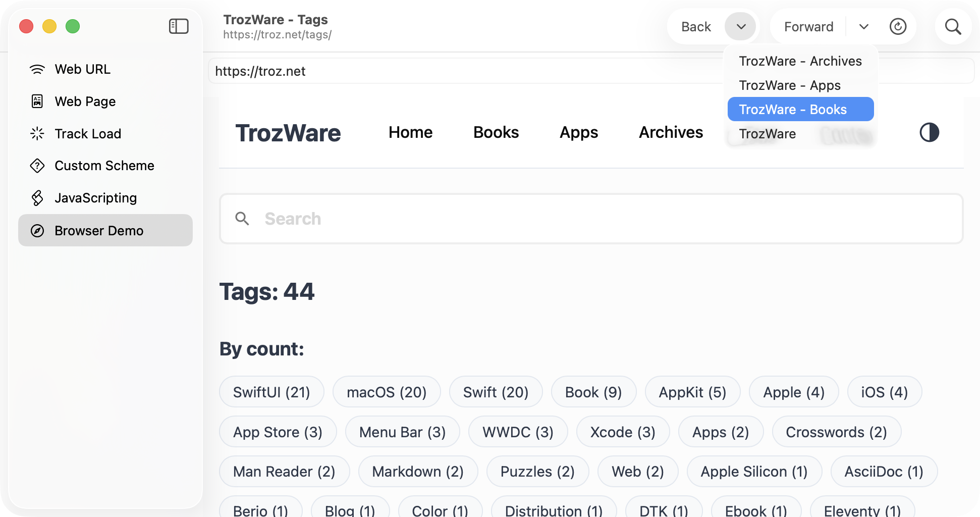This screenshot has height=517, width=980.
Task: Select TrozWare - Books highlighted history entry
Action: 793,109
